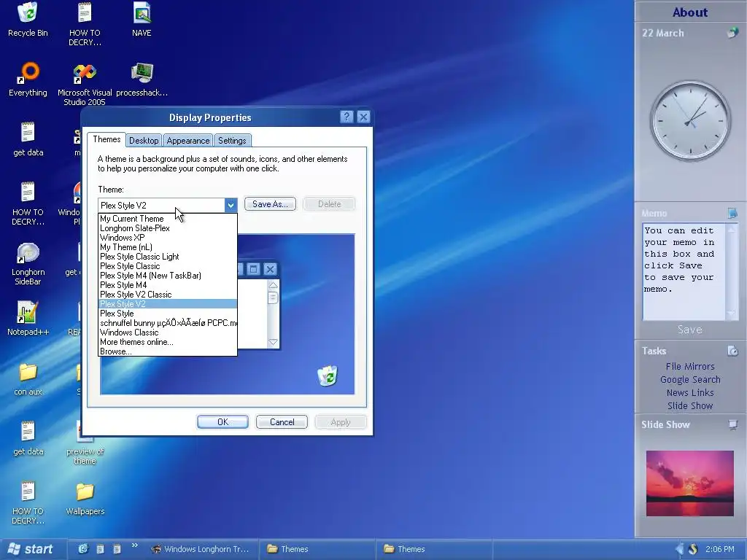Choose Windows Classic theme from list
This screenshot has height=560, width=747.
pyautogui.click(x=167, y=332)
